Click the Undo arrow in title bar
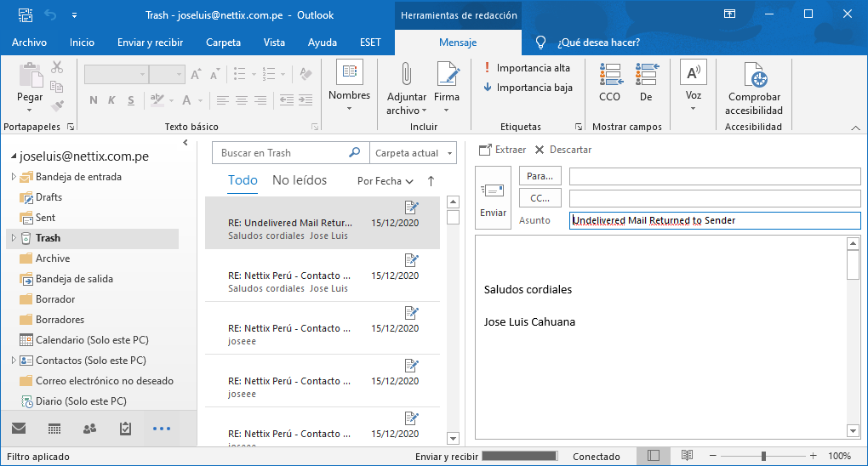This screenshot has width=868, height=466. [50, 15]
